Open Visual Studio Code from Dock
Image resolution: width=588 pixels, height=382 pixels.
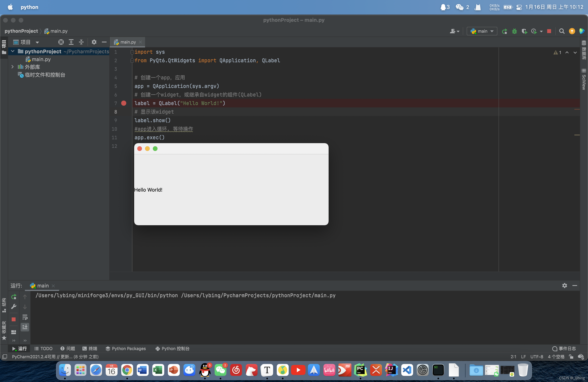pos(407,370)
